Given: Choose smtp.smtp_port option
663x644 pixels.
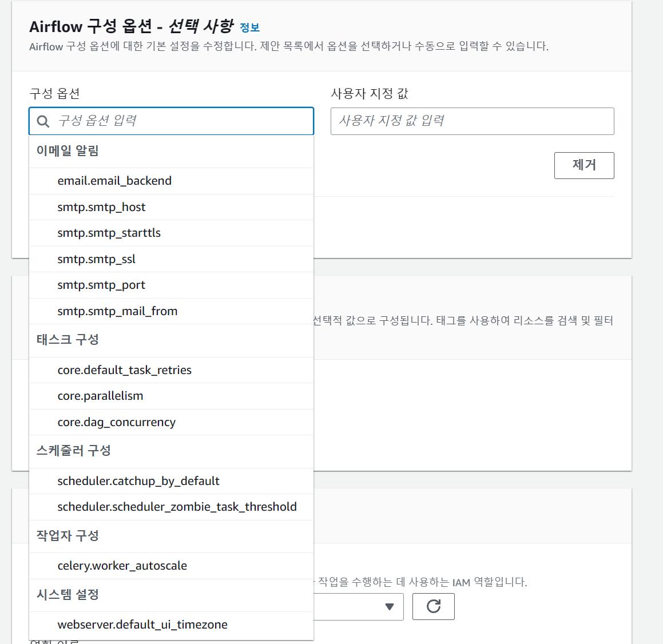Looking at the screenshot, I should [101, 285].
